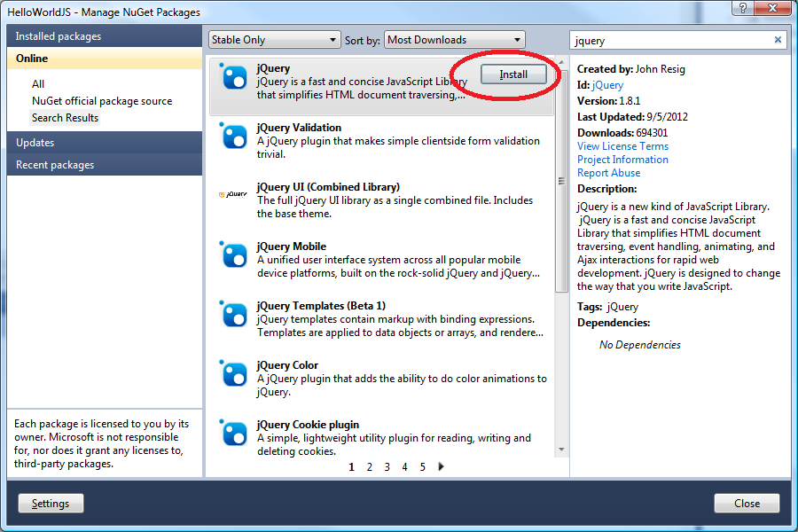798x532 pixels.
Task: Click the Tags jQuery text
Action: [x=607, y=307]
